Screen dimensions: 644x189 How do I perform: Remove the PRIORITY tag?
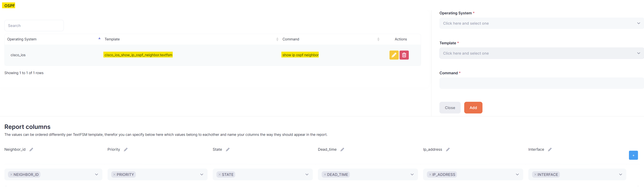point(114,174)
